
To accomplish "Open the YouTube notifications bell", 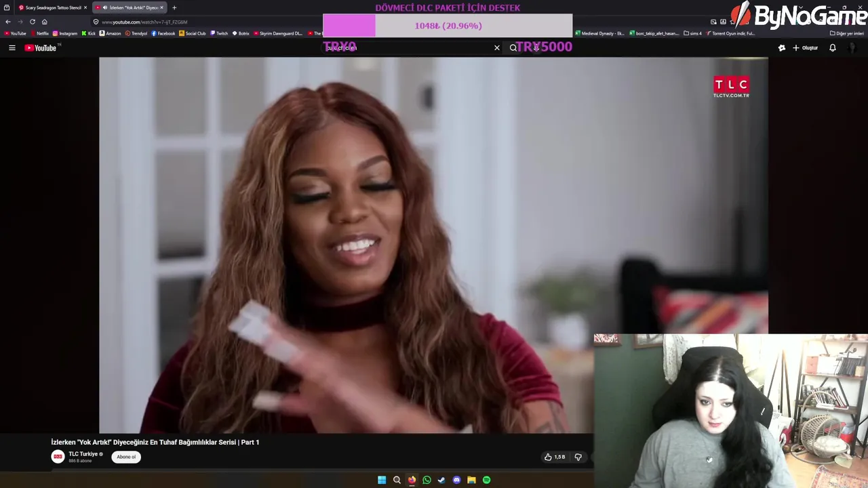I will click(833, 48).
